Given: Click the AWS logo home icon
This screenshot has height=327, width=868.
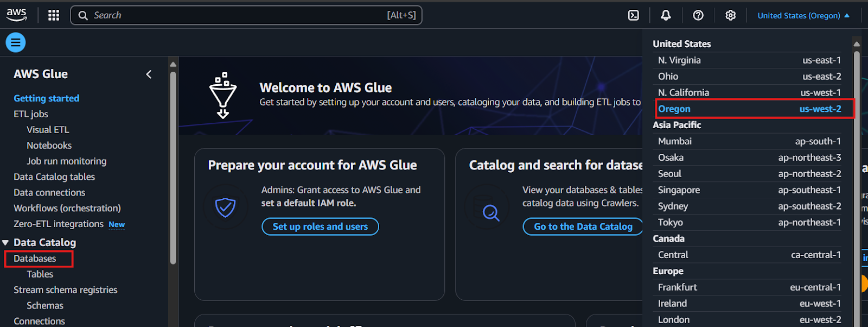Looking at the screenshot, I should [x=16, y=15].
